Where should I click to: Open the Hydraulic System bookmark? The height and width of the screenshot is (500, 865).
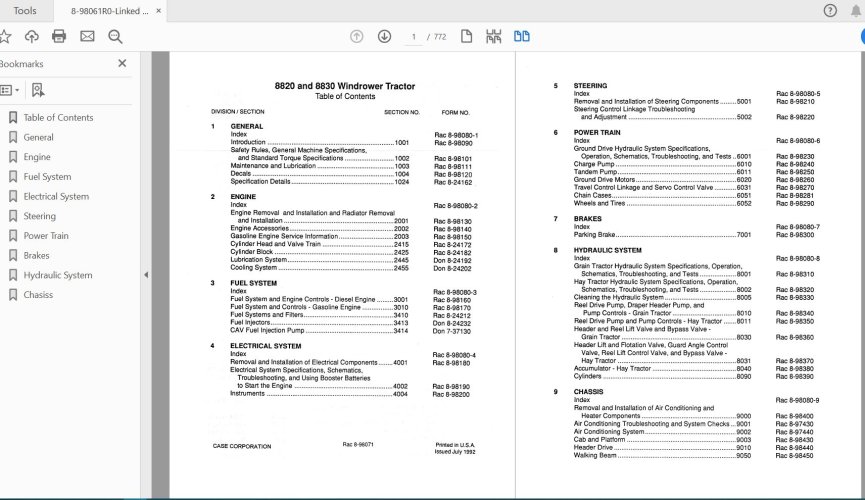click(57, 275)
